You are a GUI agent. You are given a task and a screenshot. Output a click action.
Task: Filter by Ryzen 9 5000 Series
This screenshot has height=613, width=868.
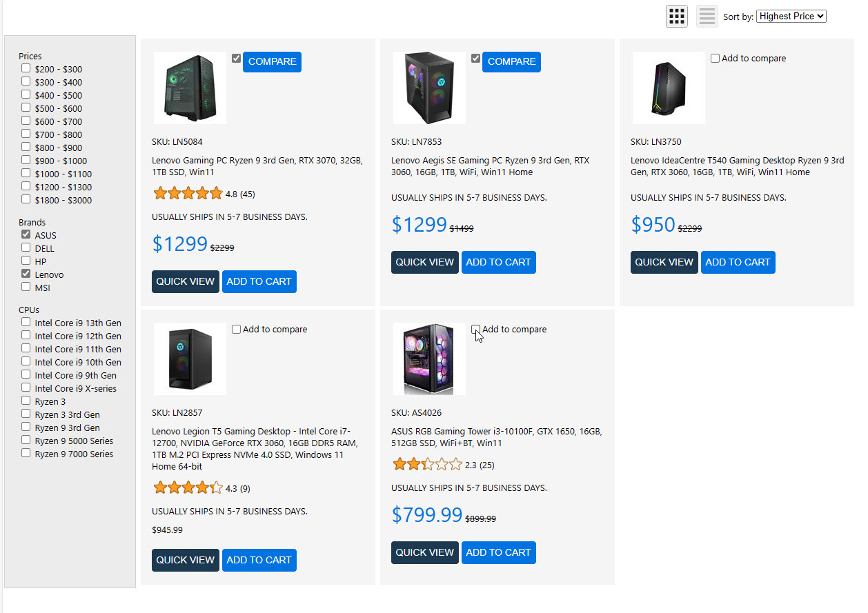click(26, 440)
